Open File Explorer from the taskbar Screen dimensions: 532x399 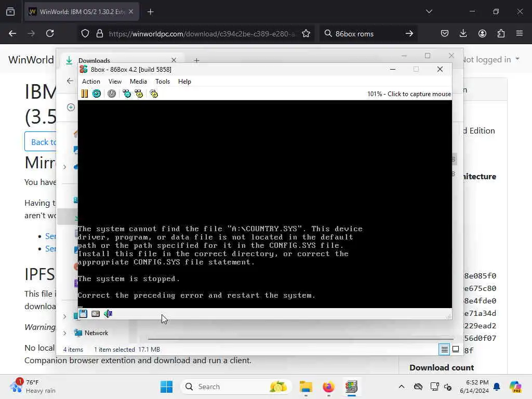pyautogui.click(x=305, y=387)
